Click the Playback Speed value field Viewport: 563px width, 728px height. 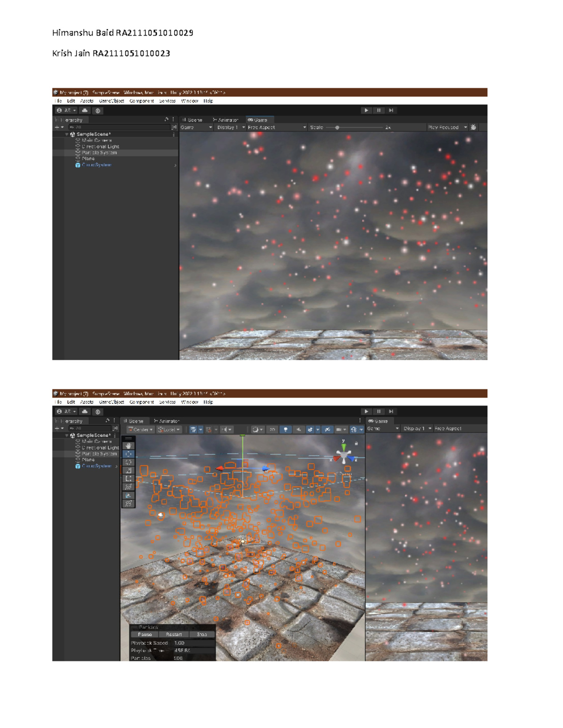[193, 643]
